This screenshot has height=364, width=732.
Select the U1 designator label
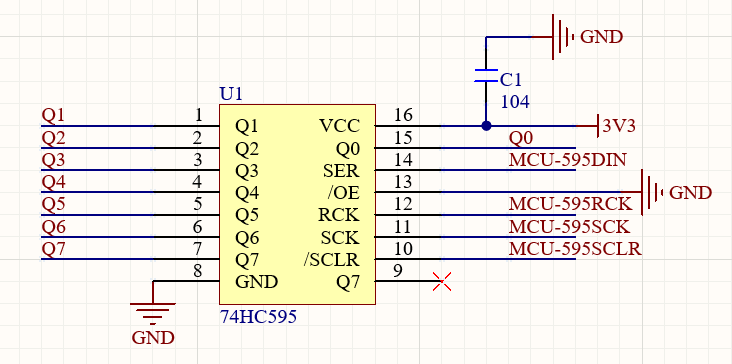click(x=231, y=94)
